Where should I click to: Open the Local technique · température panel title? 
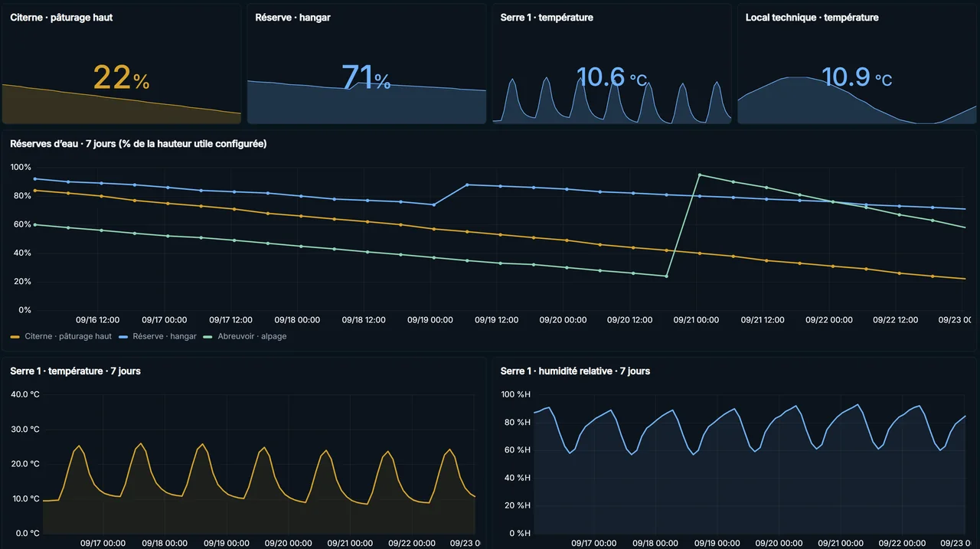pyautogui.click(x=812, y=17)
